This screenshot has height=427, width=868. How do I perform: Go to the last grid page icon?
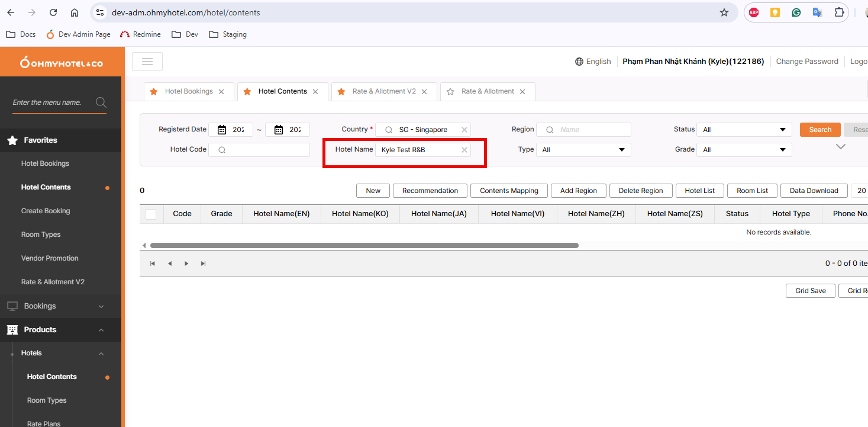pyautogui.click(x=204, y=264)
